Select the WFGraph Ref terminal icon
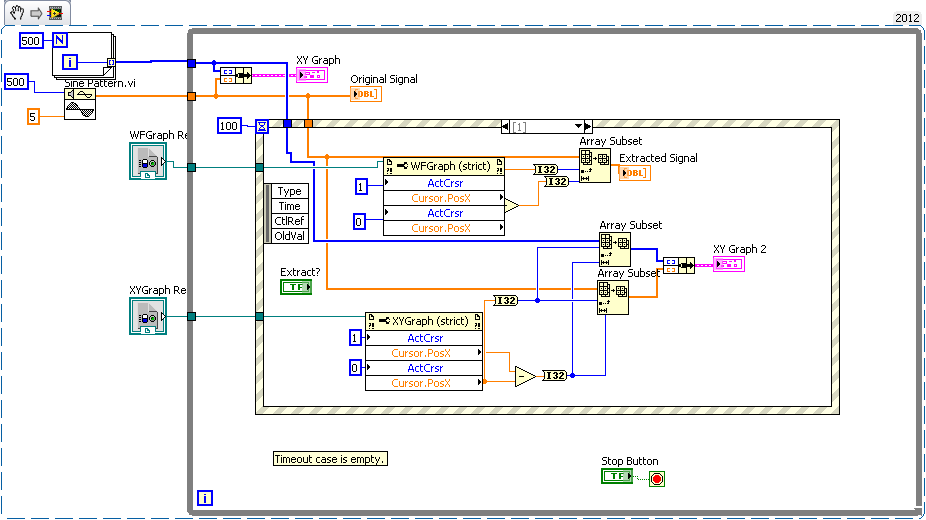This screenshot has width=926, height=520. pyautogui.click(x=148, y=161)
